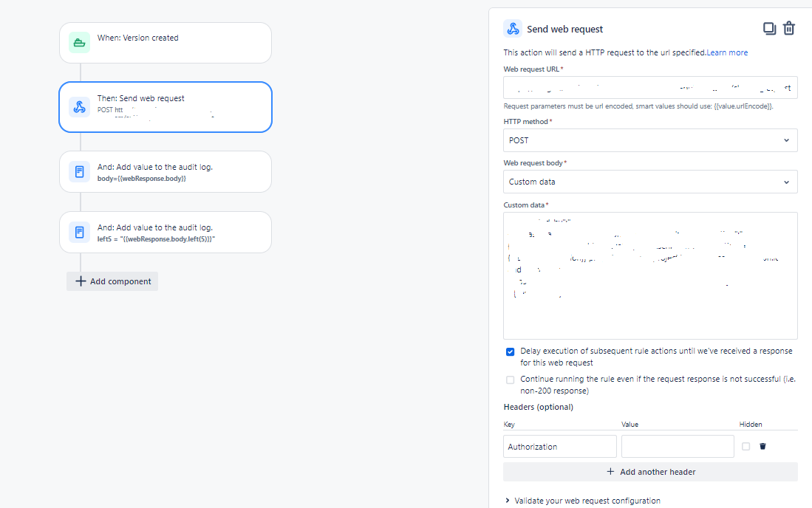Open the Web request body dropdown
The height and width of the screenshot is (508, 812).
click(650, 182)
